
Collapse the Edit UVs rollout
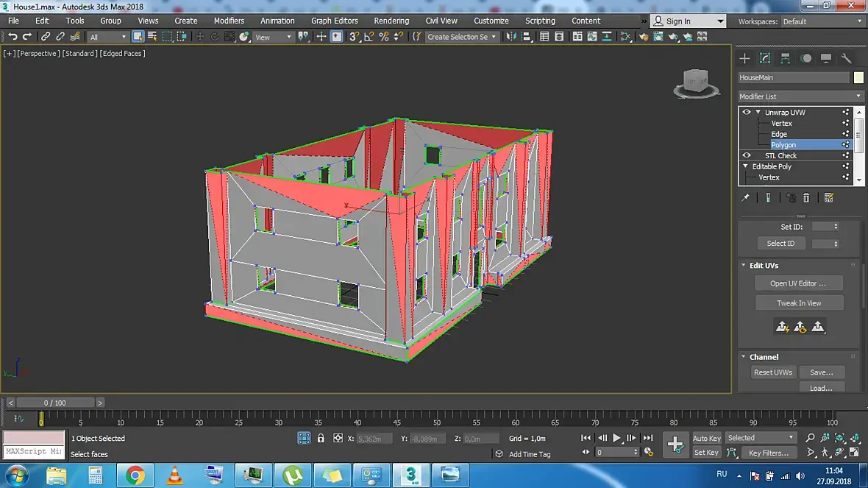tap(764, 265)
